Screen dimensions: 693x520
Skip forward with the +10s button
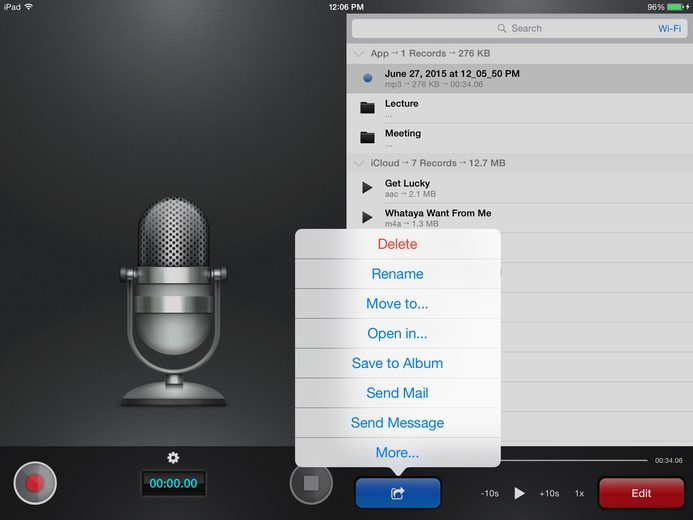[549, 493]
